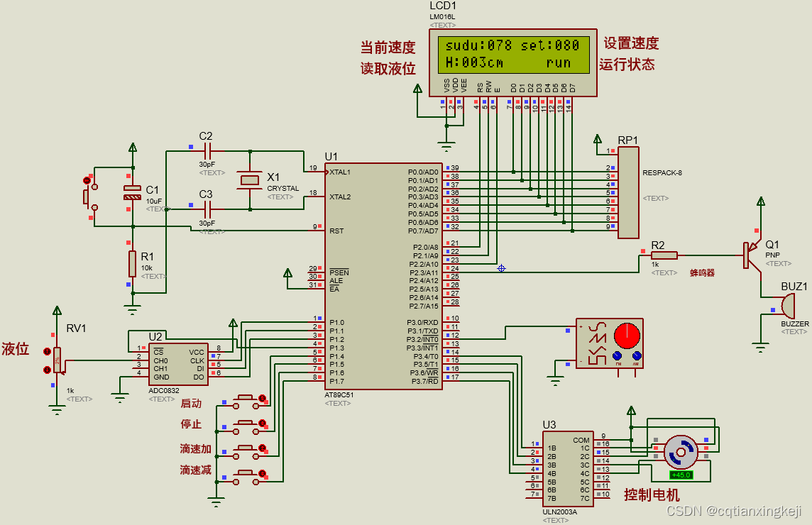The image size is (812, 525).
Task: Activate the 滴速加 speed-up push button actuator
Action: (262, 448)
